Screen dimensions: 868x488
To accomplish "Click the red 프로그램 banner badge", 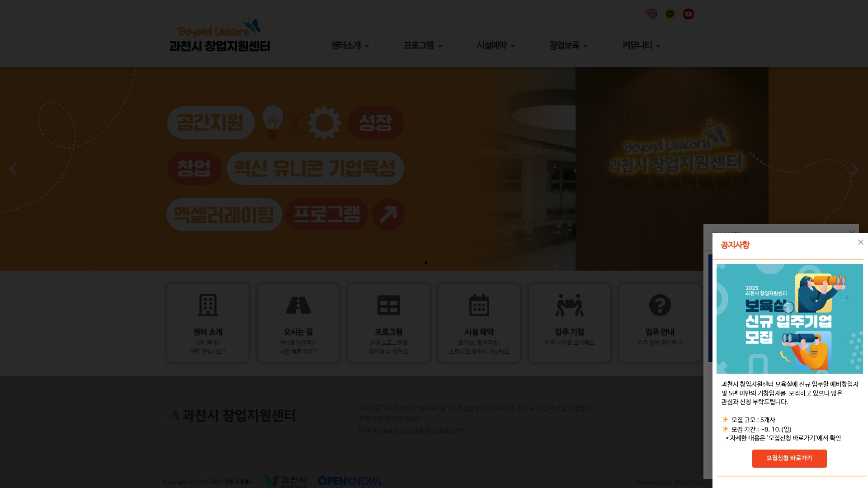I will (327, 214).
